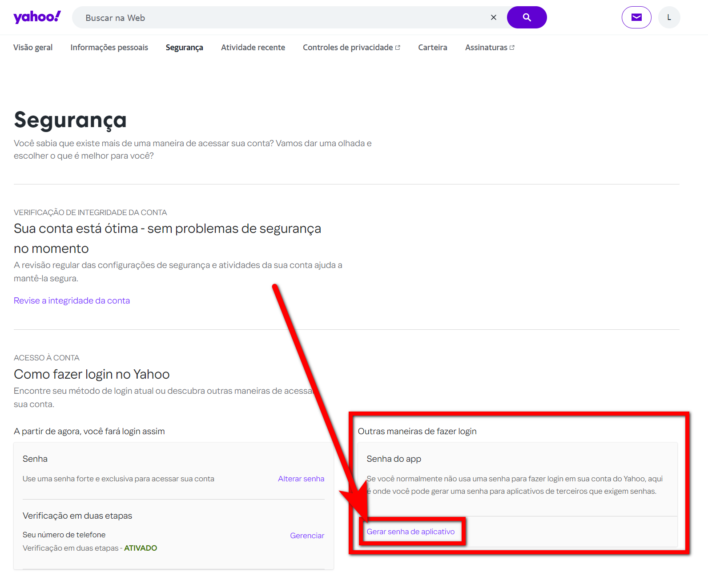Click the Senha heading in login card

click(x=35, y=459)
